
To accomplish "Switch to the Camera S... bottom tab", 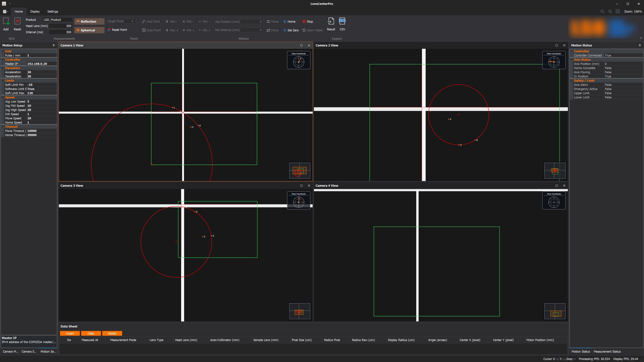I will (x=29, y=351).
